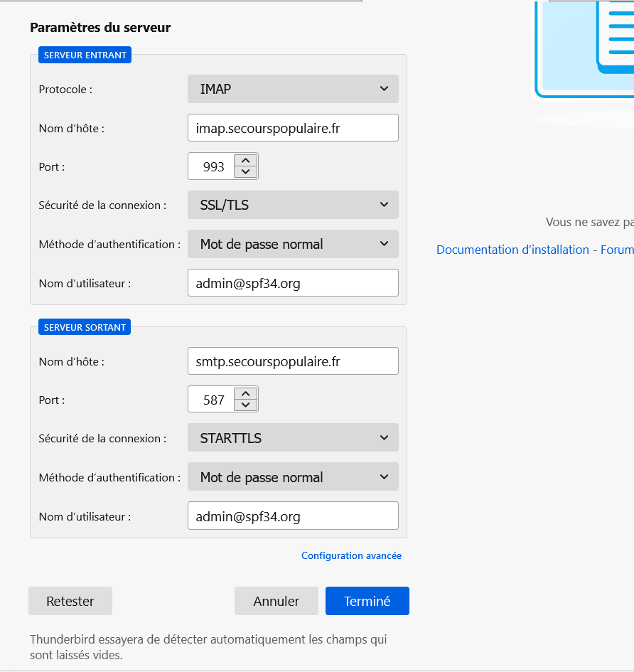The image size is (634, 672).
Task: Open outgoing authentication method dropdown
Action: (x=293, y=477)
